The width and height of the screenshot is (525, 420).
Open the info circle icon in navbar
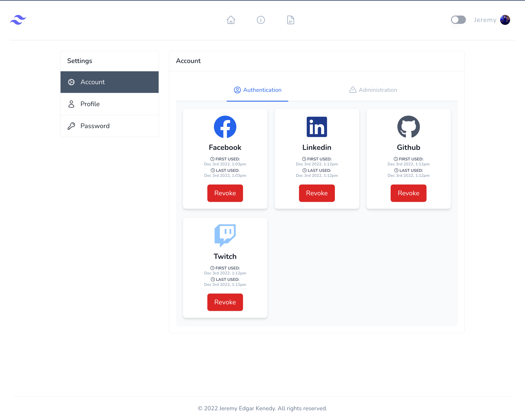coord(261,20)
